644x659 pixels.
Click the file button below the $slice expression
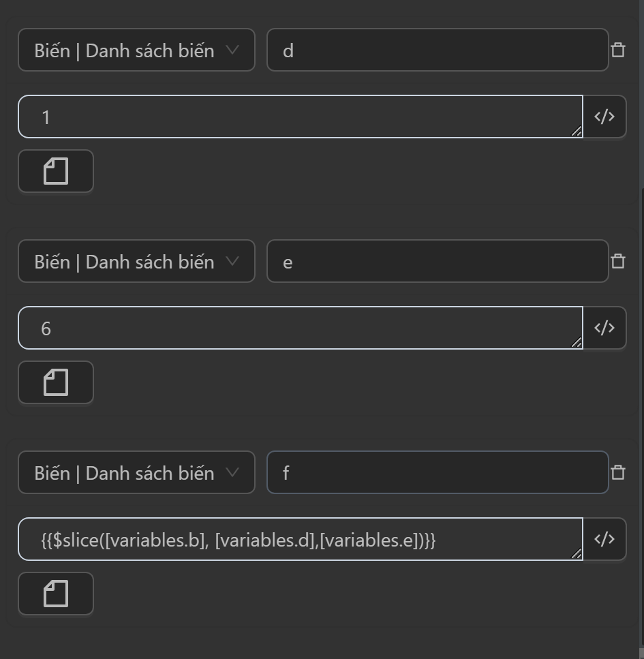[56, 594]
